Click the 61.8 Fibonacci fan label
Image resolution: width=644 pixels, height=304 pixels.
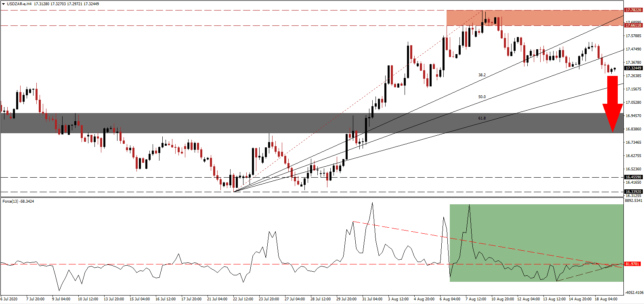[x=482, y=118]
